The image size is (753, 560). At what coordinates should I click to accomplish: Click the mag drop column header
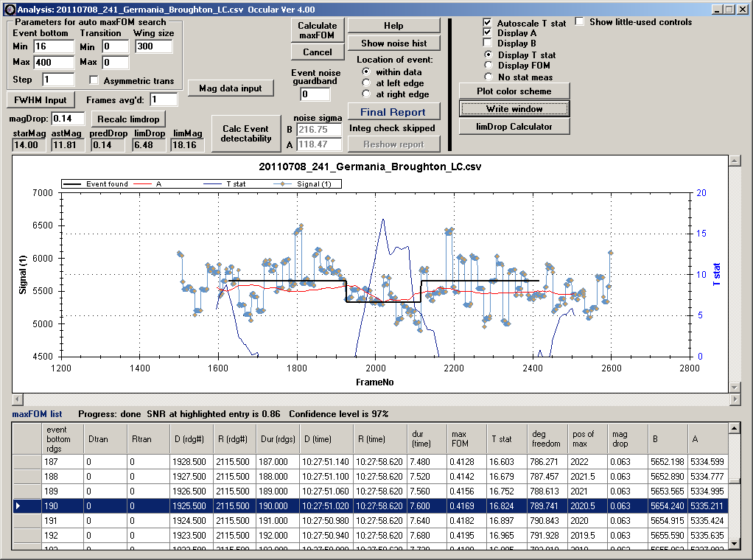click(x=627, y=439)
